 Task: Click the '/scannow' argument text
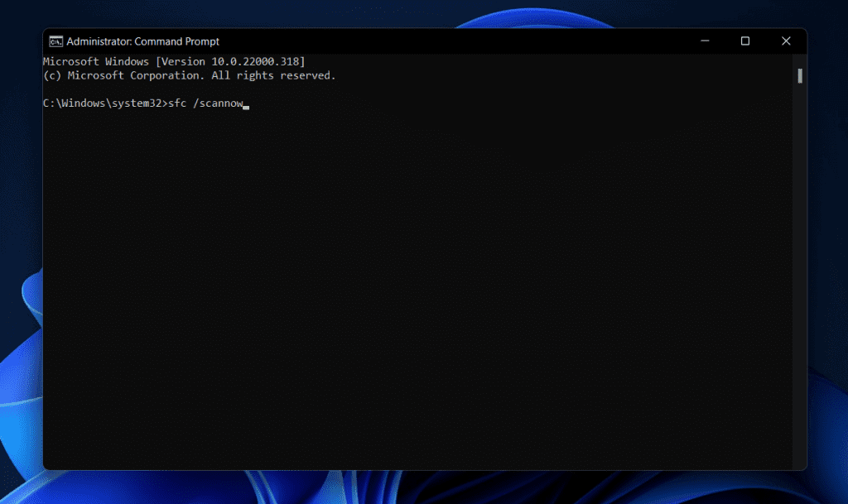(218, 103)
